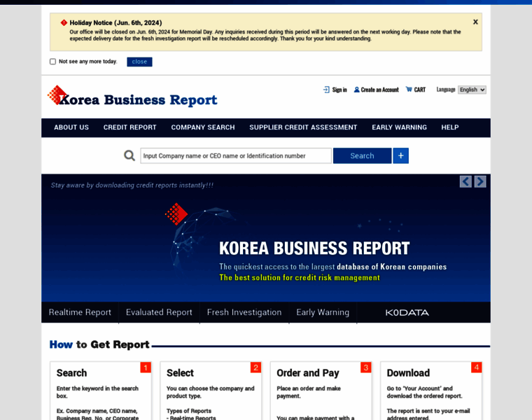The width and height of the screenshot is (532, 420).
Task: Focus the company name search field
Action: [236, 155]
